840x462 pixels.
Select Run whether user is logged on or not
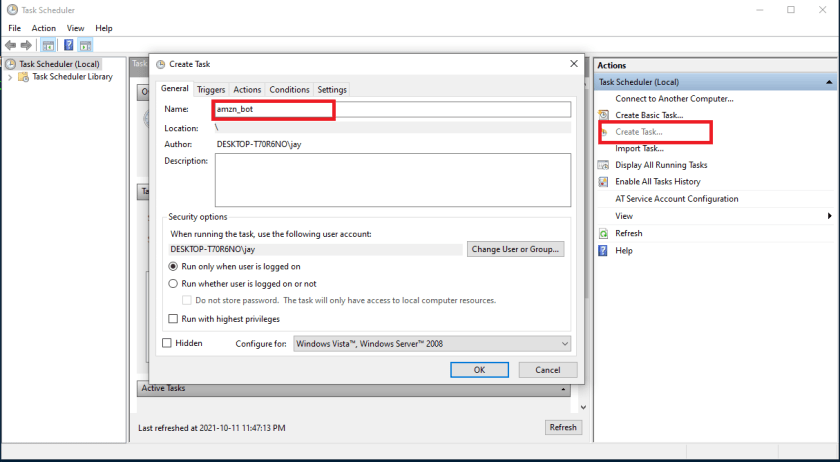tap(173, 284)
